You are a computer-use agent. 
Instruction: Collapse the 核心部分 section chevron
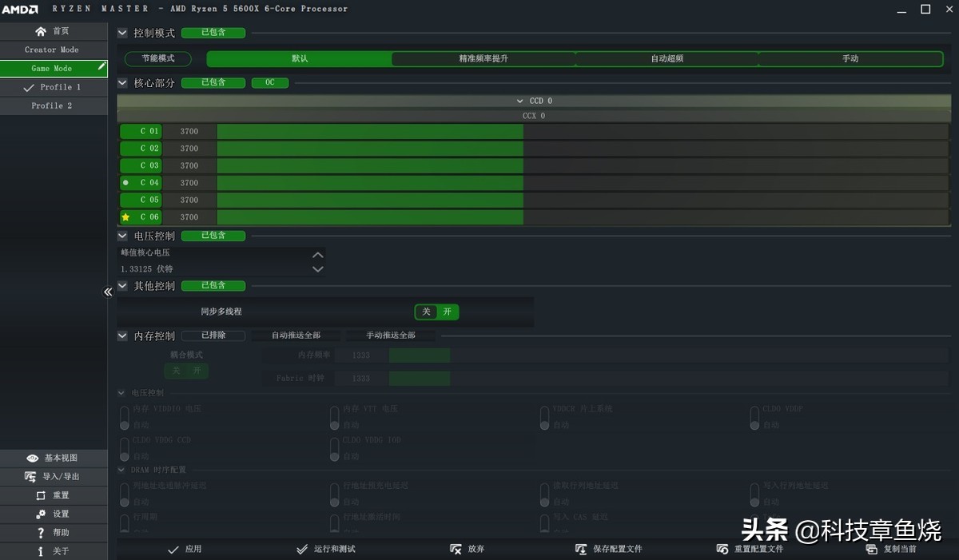click(x=122, y=83)
